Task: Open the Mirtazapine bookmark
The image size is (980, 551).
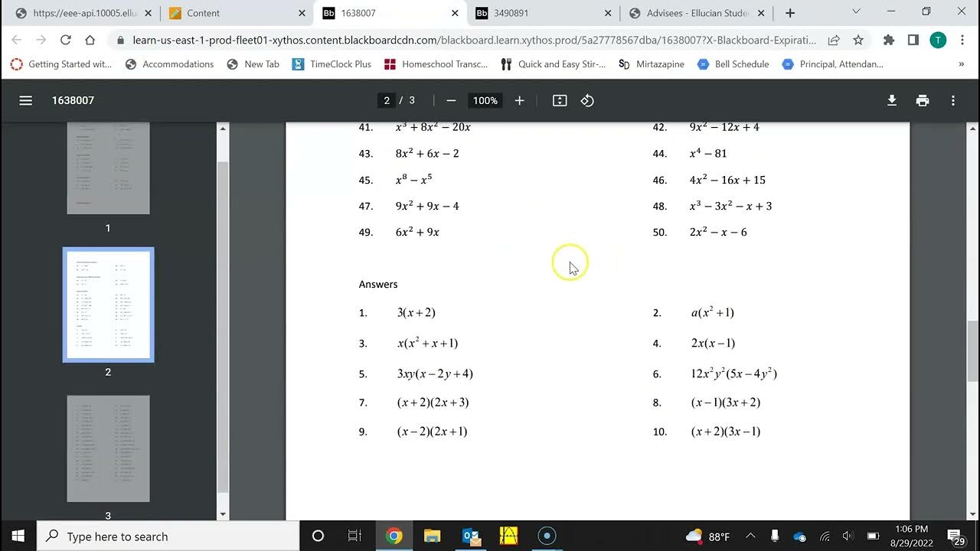Action: [652, 64]
